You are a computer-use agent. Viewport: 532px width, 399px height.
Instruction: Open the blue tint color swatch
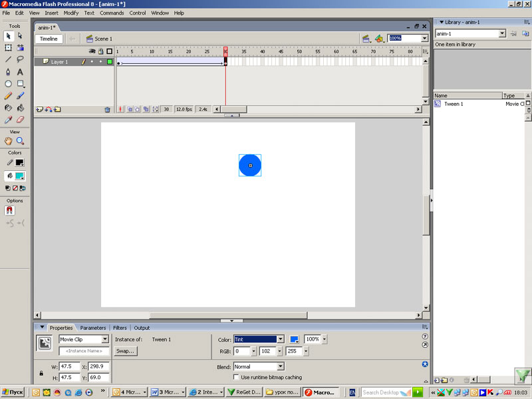coord(294,339)
